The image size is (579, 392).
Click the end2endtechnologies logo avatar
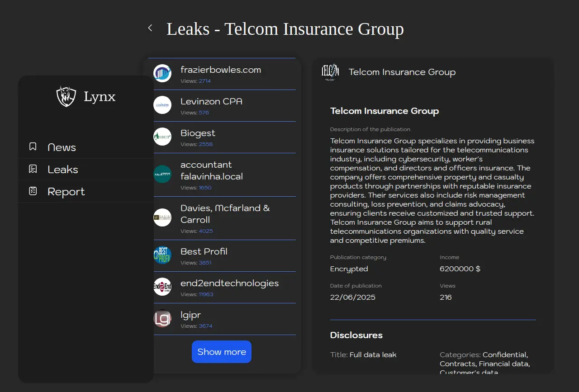point(162,287)
